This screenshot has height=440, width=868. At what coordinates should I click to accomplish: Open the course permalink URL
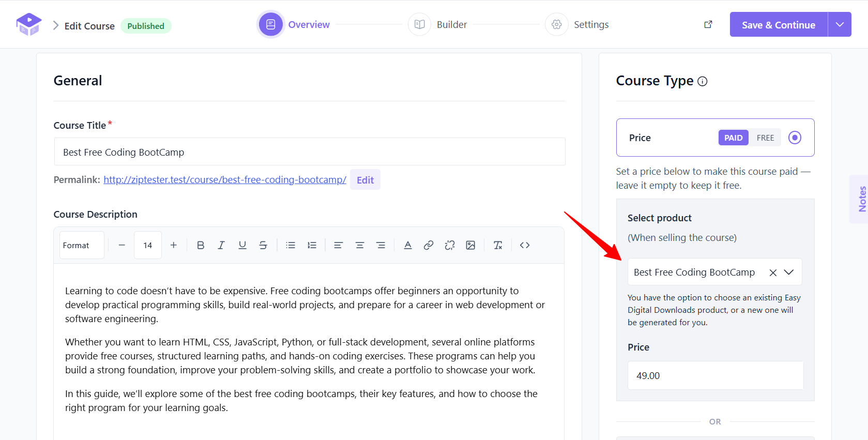[225, 179]
